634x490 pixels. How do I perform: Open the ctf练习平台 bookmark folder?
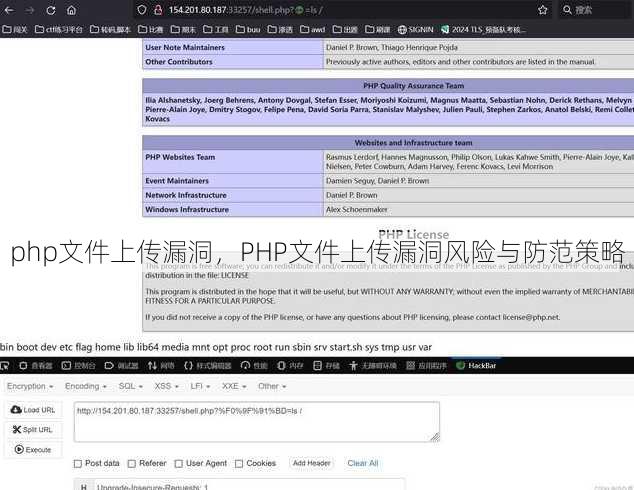59,30
